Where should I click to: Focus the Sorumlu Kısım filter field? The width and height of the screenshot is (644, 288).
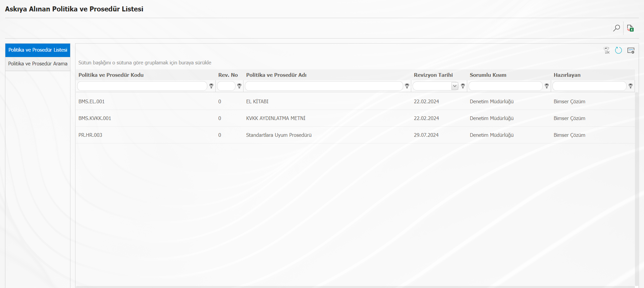coord(505,86)
